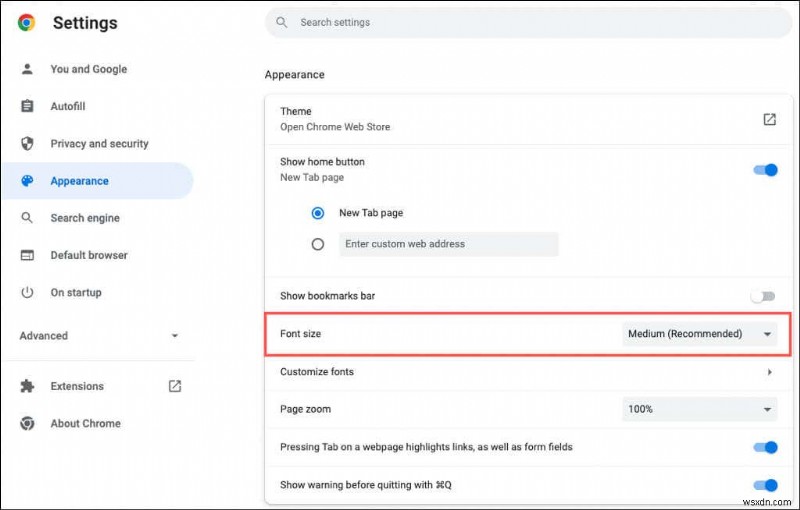
Task: Click the Page zoom label
Action: pyautogui.click(x=306, y=409)
